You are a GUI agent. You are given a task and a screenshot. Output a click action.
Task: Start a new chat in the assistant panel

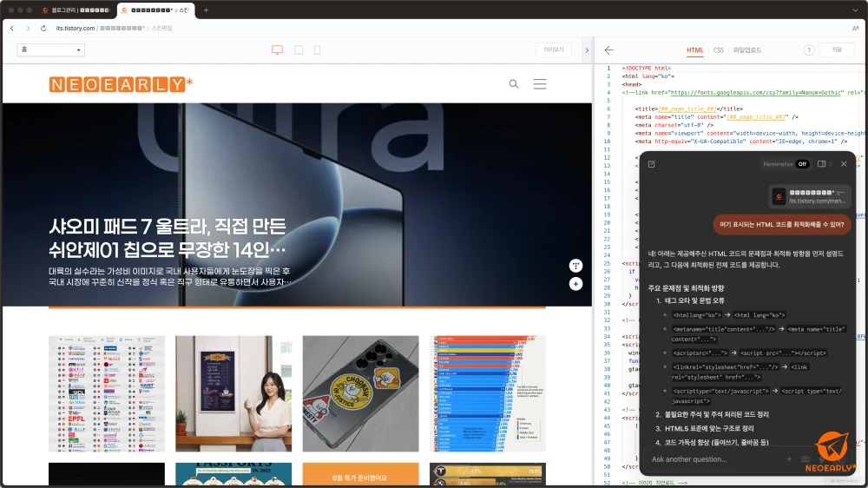click(x=652, y=164)
